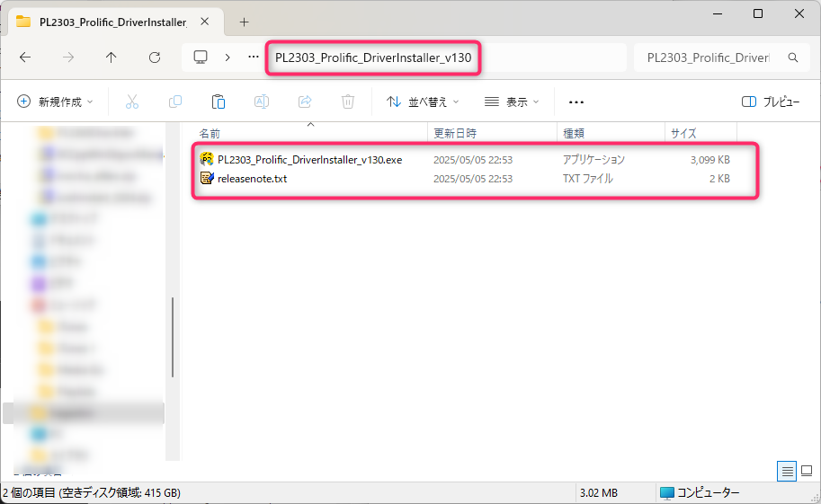The height and width of the screenshot is (504, 821).
Task: Click the 2 KB size cell
Action: [719, 179]
